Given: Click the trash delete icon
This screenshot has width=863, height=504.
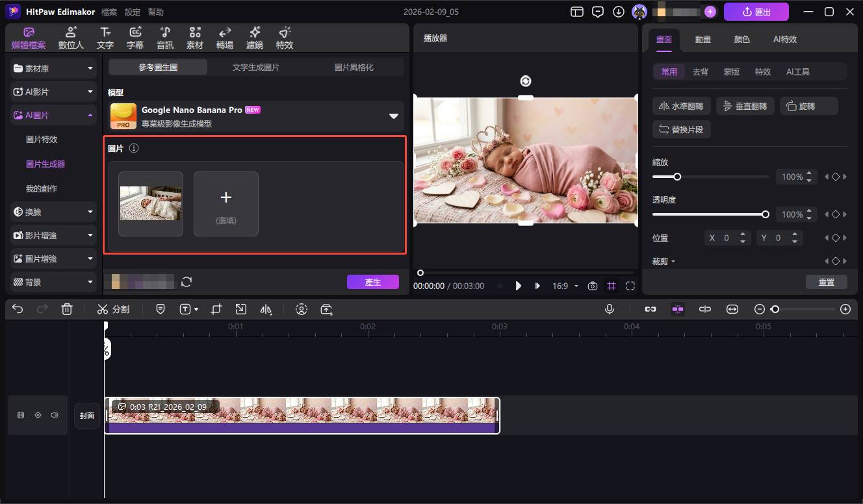Looking at the screenshot, I should 67,309.
